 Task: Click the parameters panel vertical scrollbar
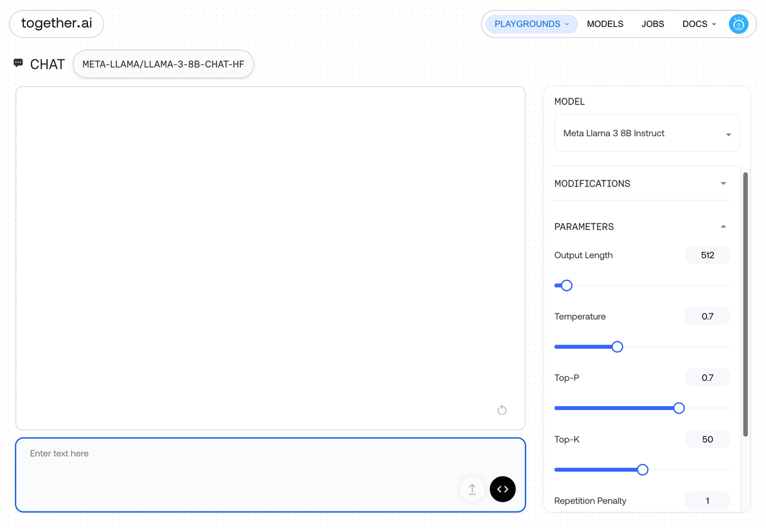(x=745, y=304)
